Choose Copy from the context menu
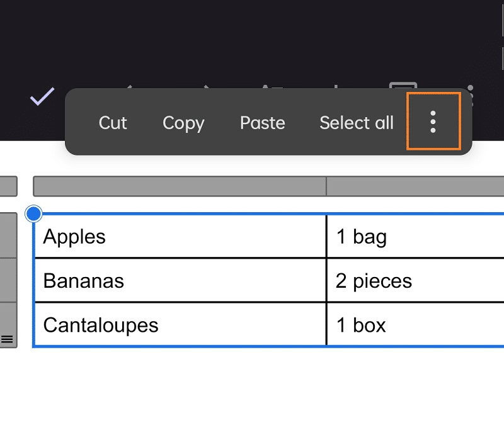The height and width of the screenshot is (442, 504). 183,123
